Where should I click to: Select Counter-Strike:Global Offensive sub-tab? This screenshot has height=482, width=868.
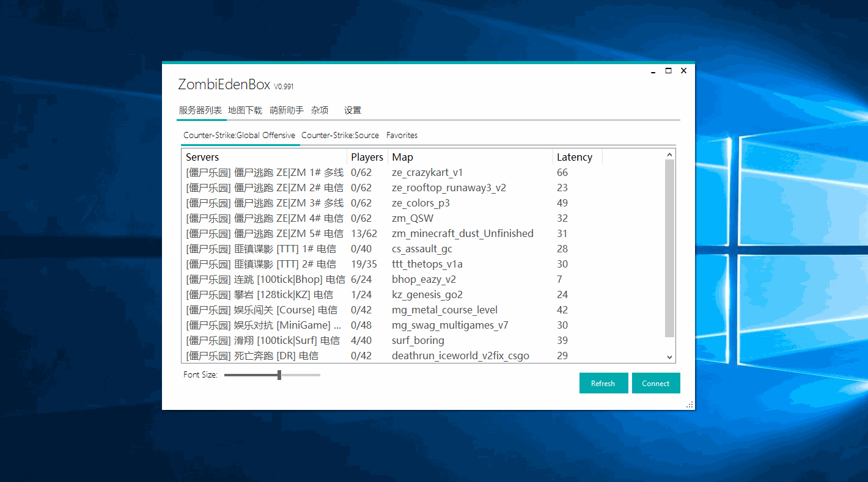[x=240, y=136]
